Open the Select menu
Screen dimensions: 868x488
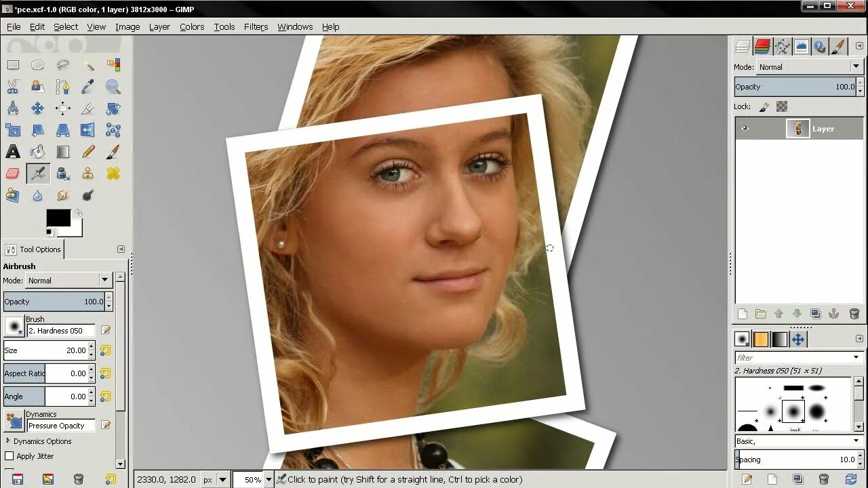[66, 26]
